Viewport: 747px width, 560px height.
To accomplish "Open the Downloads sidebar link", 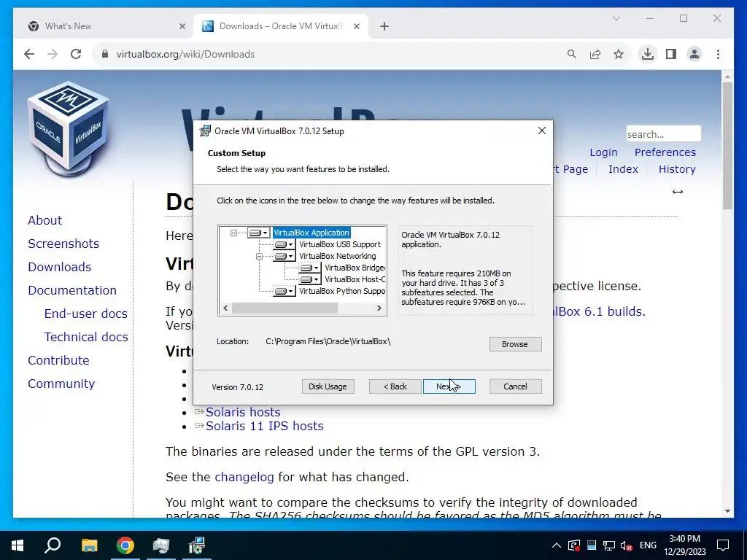I will click(60, 267).
